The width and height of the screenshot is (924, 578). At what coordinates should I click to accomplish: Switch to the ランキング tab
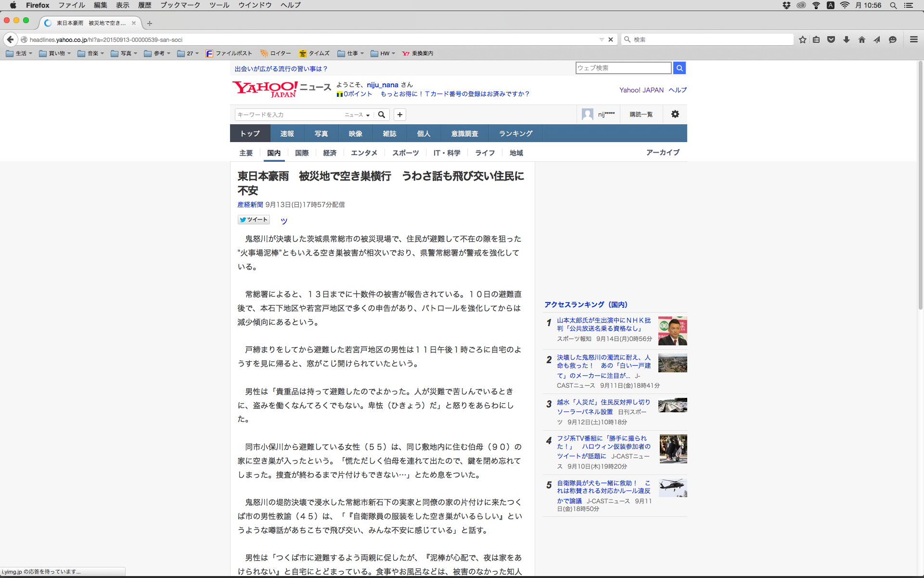pos(515,133)
